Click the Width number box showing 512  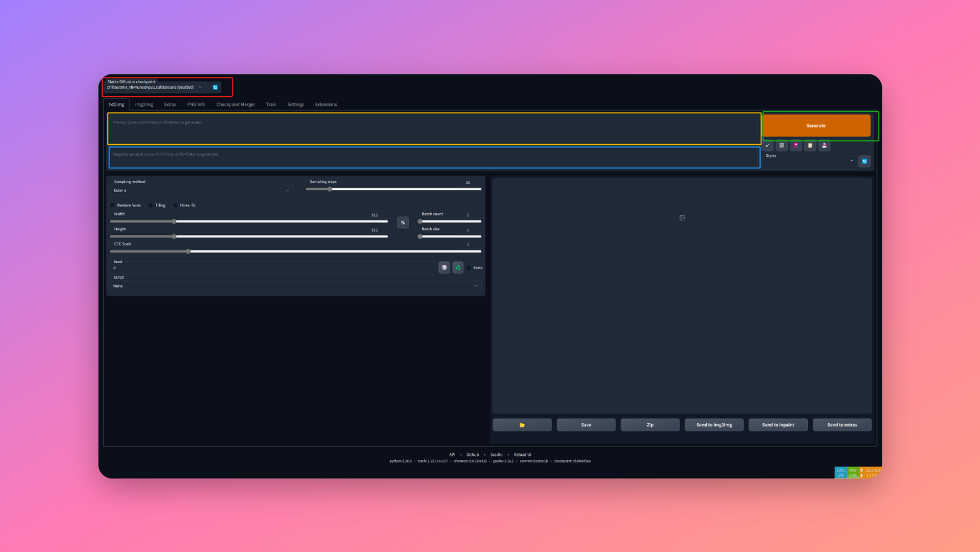(x=376, y=215)
